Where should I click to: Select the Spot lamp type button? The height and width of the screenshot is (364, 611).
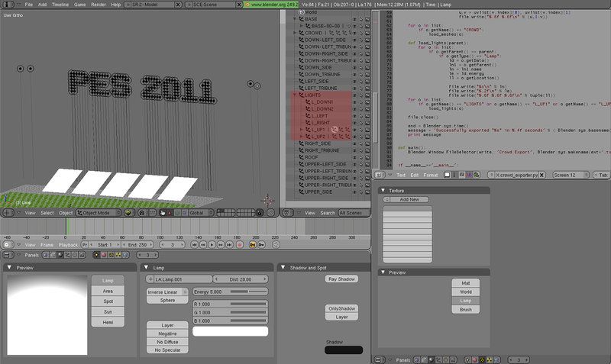(x=108, y=301)
